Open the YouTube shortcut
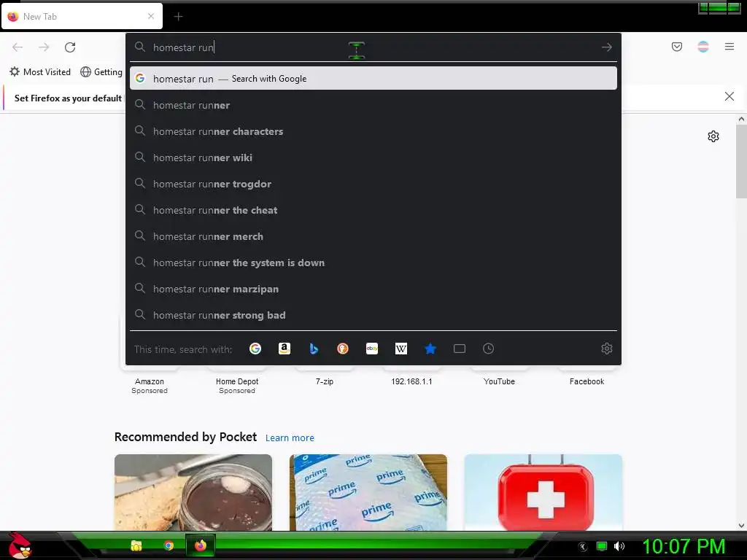Image resolution: width=747 pixels, height=560 pixels. tap(499, 381)
